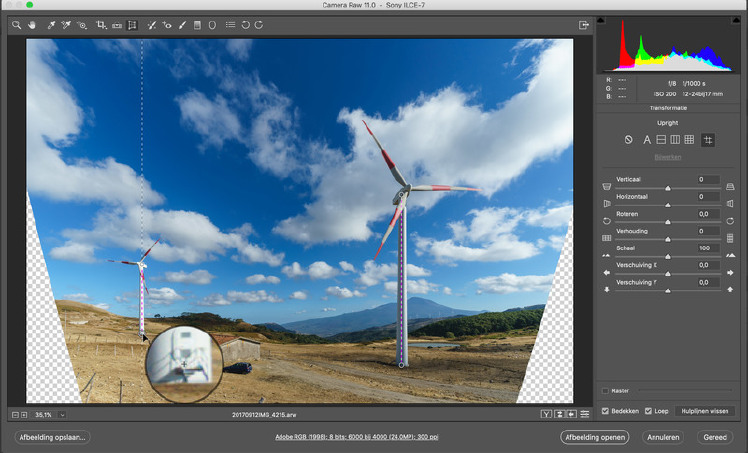Select the Color Sampler tool
Screen dimensions: 748x453
[x=66, y=25]
